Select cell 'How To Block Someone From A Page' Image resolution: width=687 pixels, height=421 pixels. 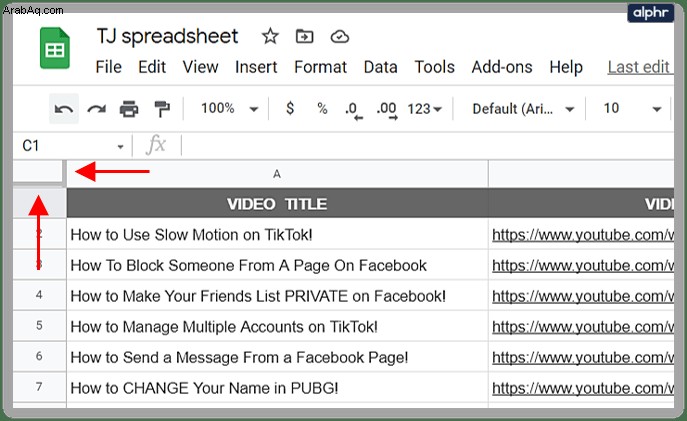click(x=277, y=265)
